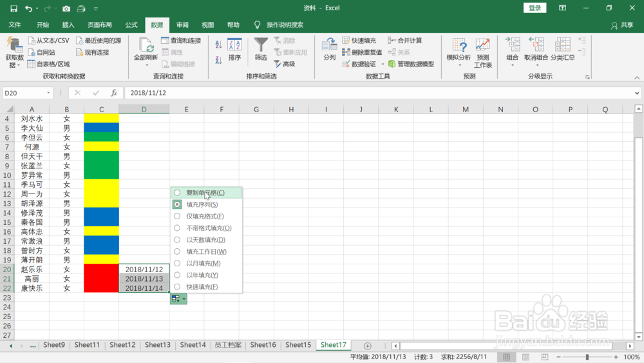Switch to the 插入 (Insert) tab
The image size is (644, 363).
click(68, 25)
